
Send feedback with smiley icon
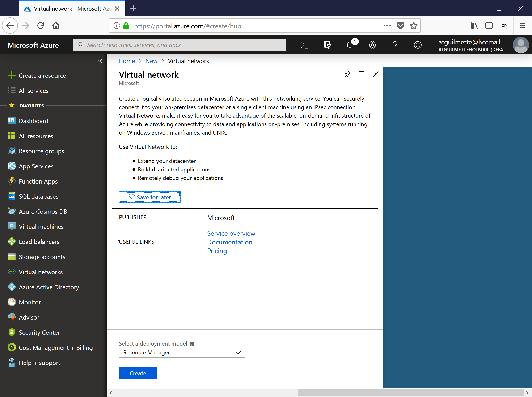(x=418, y=45)
